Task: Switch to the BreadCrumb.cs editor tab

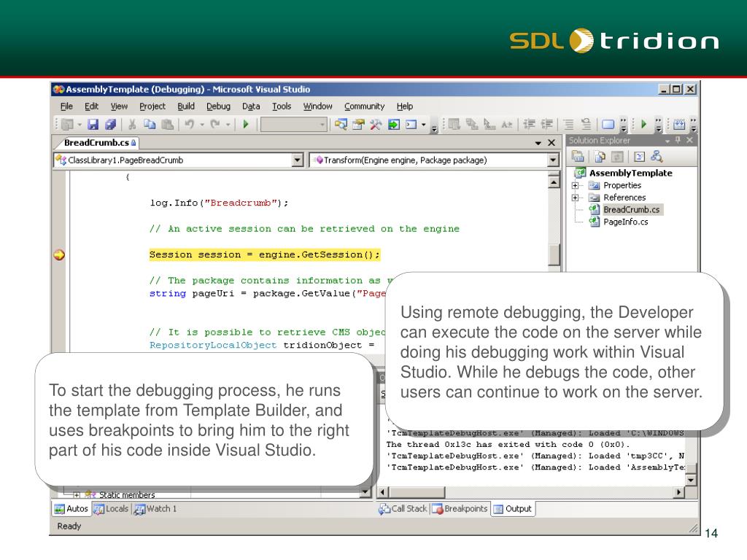Action: 97,142
